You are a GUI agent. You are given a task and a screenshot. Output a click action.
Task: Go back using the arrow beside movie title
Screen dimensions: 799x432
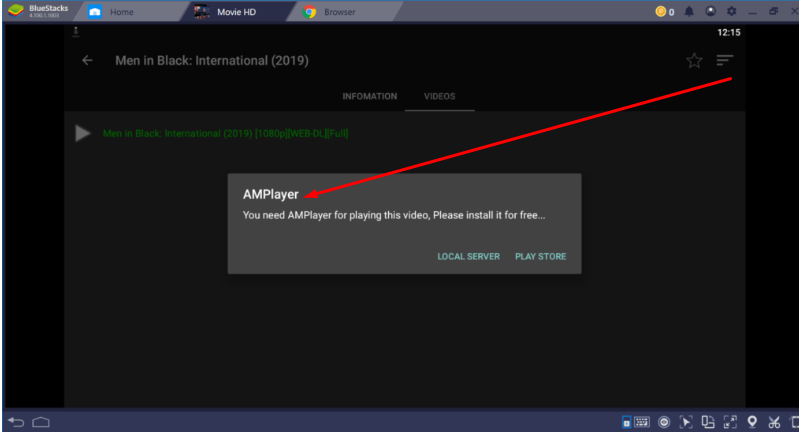tap(87, 61)
